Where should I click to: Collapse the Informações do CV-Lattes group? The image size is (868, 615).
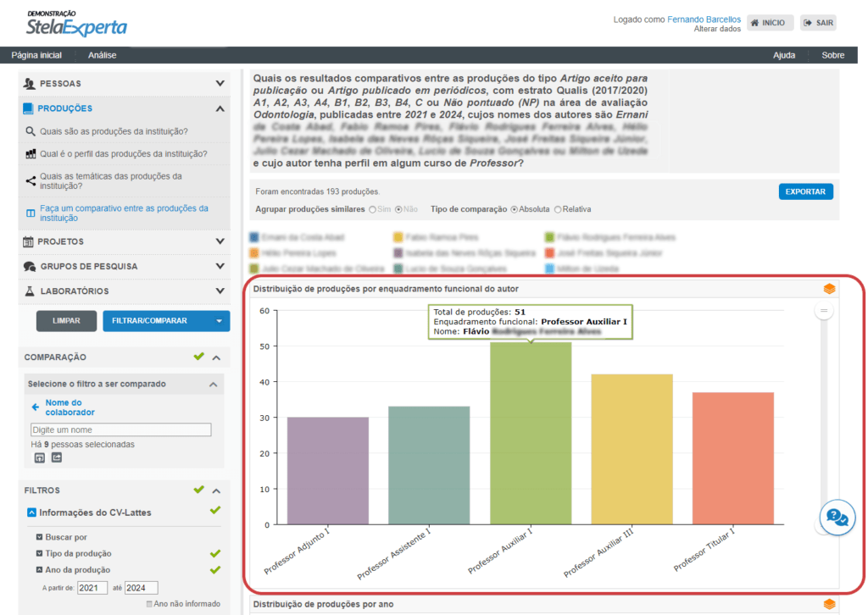click(x=31, y=512)
